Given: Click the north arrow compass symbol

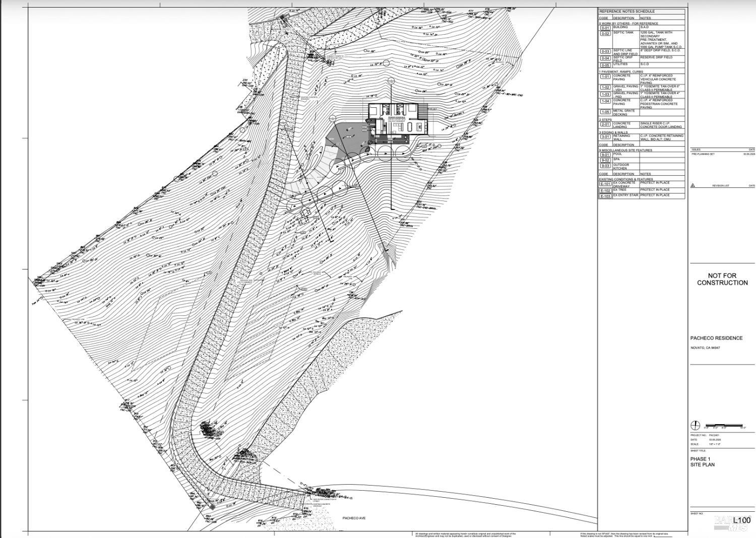Looking at the screenshot, I should [x=695, y=425].
